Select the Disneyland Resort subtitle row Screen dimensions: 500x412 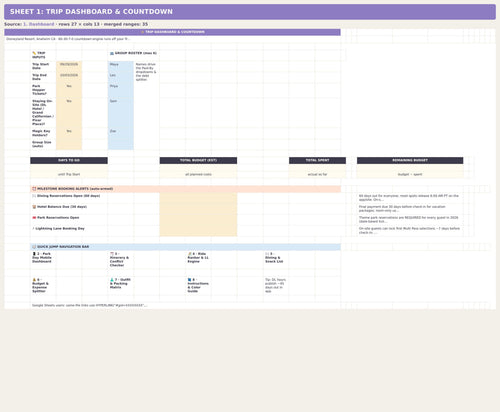(172, 39)
